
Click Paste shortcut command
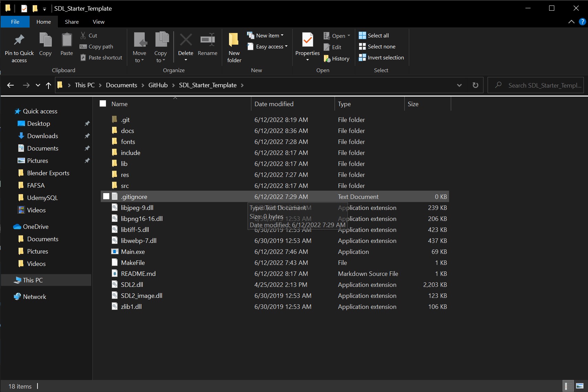101,57
